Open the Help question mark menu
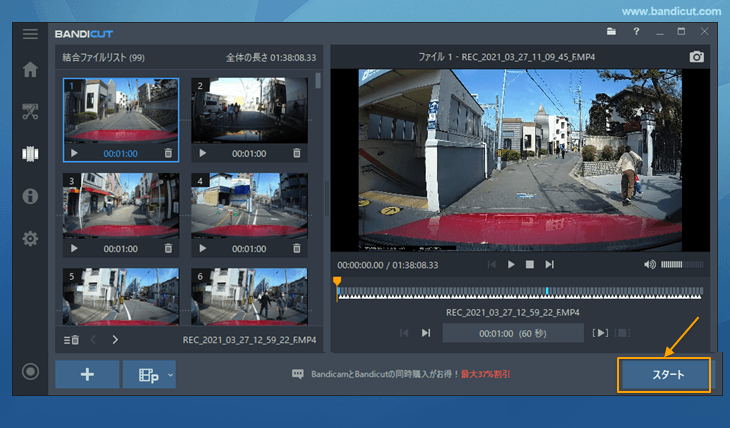The image size is (730, 428). [636, 33]
